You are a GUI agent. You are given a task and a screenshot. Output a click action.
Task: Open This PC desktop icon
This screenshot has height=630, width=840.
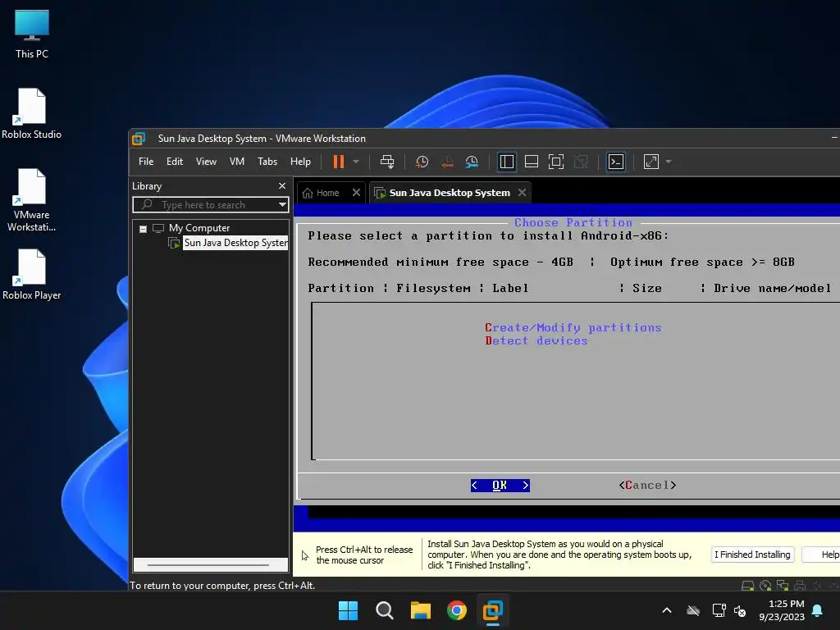[x=32, y=34]
